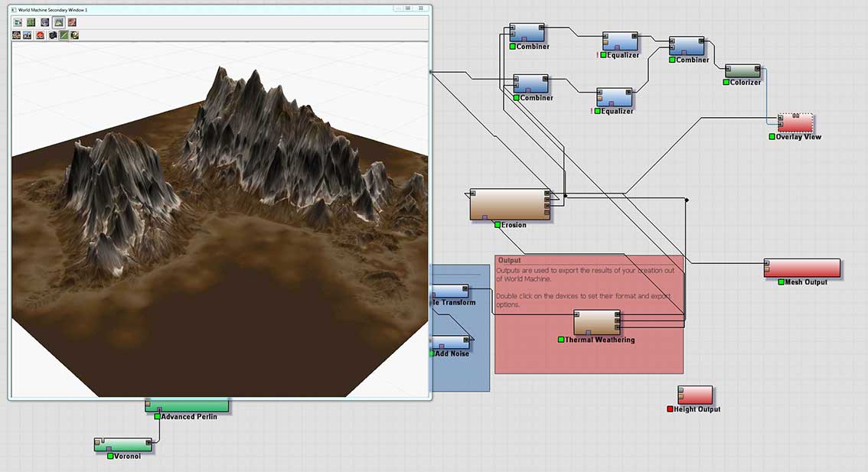The image size is (868, 472).
Task: Select the 3D terrain view icon
Action: [59, 23]
